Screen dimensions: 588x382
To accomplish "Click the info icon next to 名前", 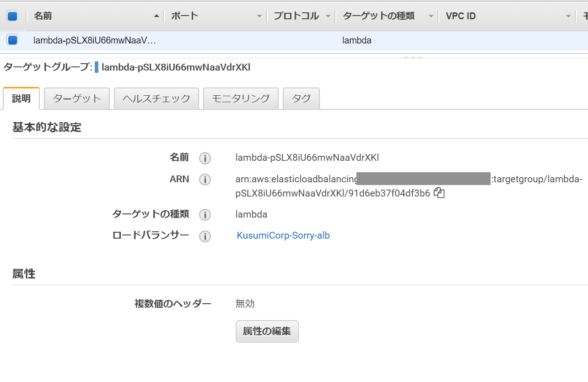I will click(205, 158).
